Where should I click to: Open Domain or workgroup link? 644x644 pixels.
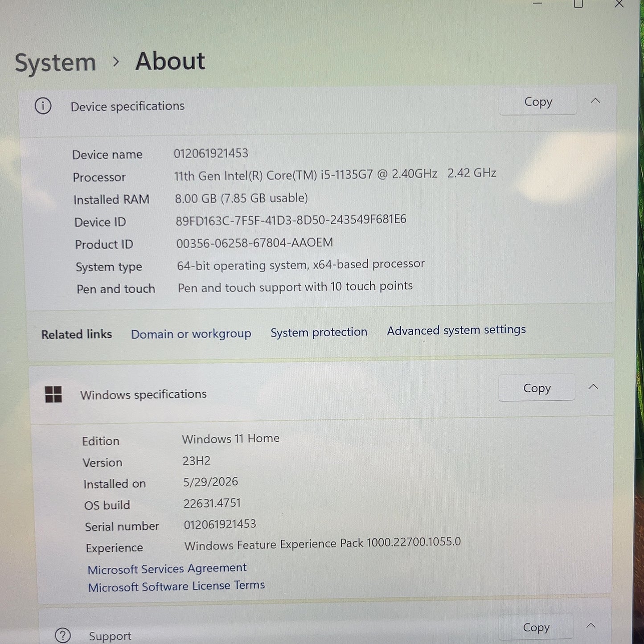tap(191, 334)
